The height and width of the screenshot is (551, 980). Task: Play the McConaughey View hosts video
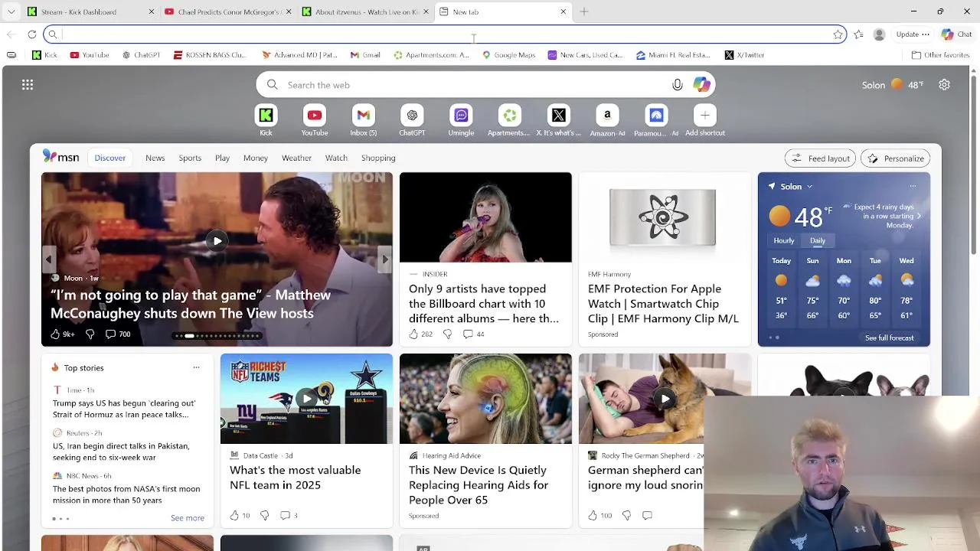click(217, 241)
